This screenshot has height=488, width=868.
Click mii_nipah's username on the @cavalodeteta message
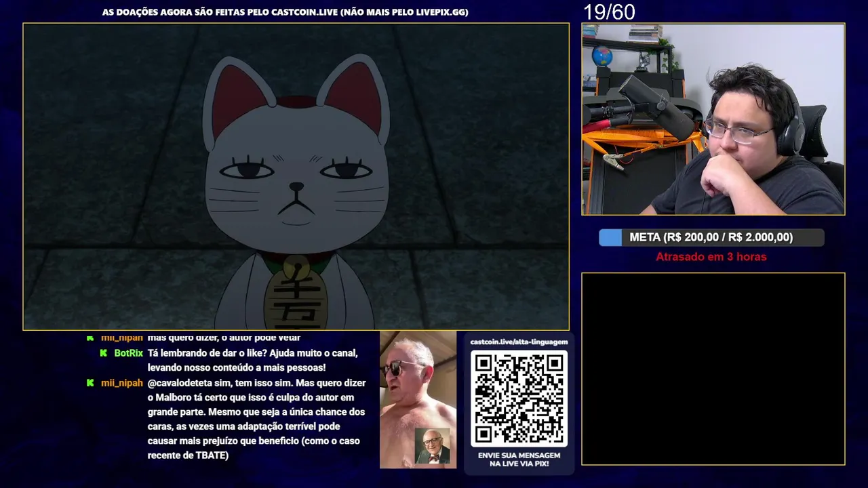click(x=122, y=383)
